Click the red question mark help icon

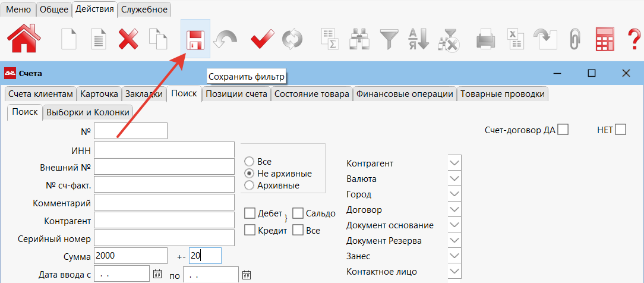coord(634,39)
